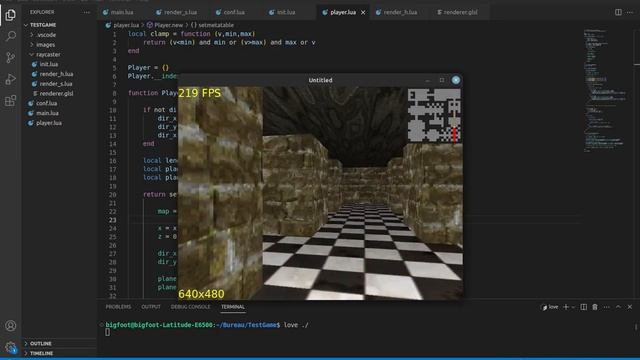The width and height of the screenshot is (640, 360).
Task: Click the 640x480 resolution label
Action: [x=201, y=294]
